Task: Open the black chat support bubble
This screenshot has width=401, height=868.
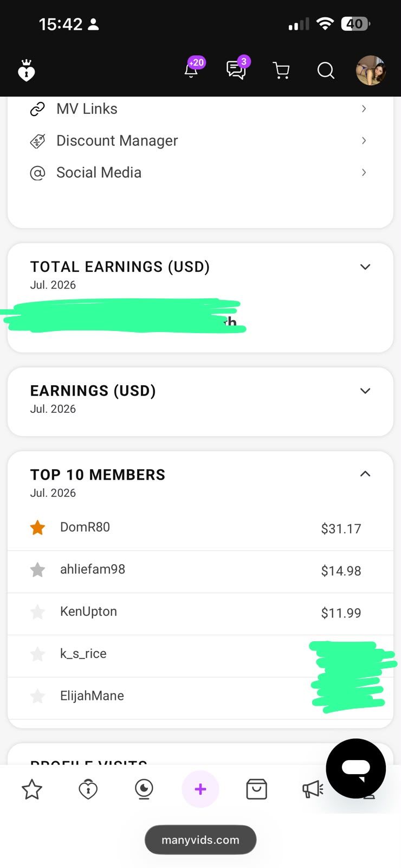Action: point(355,768)
